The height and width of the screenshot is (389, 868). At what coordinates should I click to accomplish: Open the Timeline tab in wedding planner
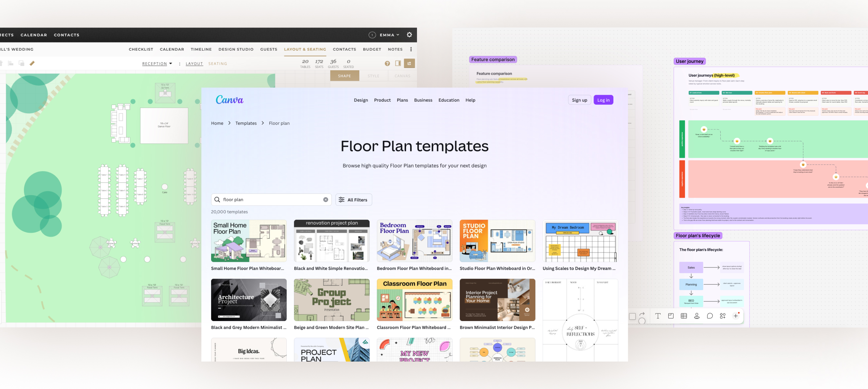tap(201, 49)
